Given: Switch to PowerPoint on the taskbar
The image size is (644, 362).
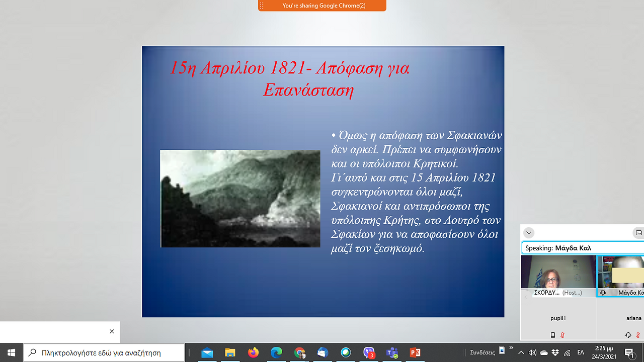Looking at the screenshot, I should [415, 352].
